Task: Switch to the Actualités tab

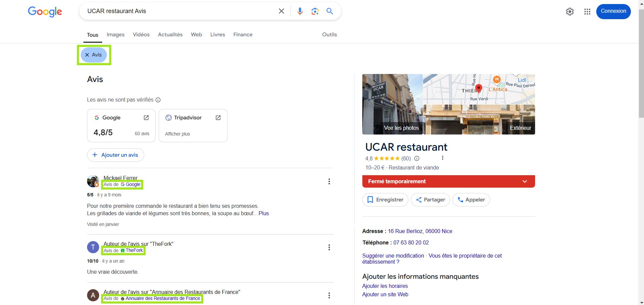Action: [x=170, y=35]
